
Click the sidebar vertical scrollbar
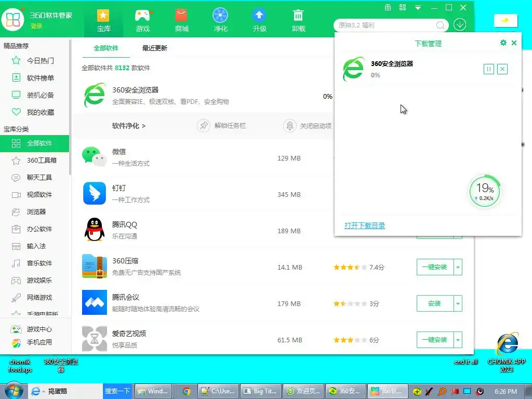[x=70, y=107]
